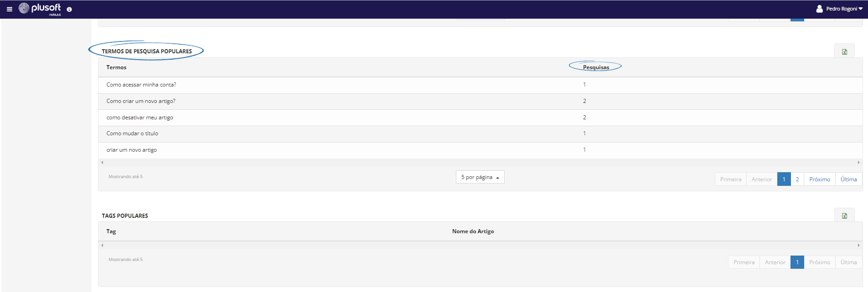868x292 pixels.
Task: Go to Anterior page of search terms
Action: click(762, 179)
